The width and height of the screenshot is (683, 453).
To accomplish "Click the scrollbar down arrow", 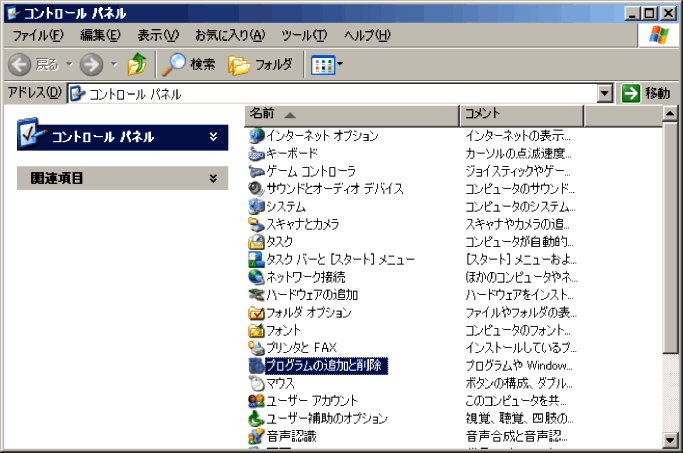I will point(670,440).
